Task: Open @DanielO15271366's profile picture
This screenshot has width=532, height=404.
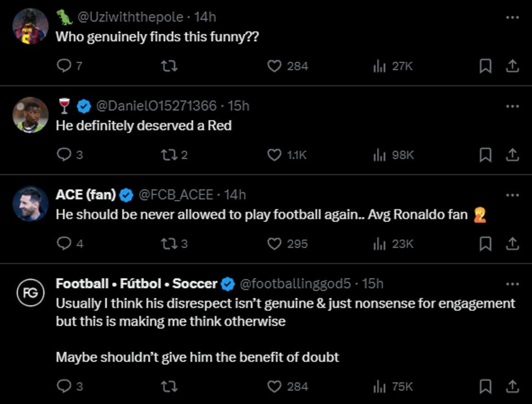Action: 31,114
